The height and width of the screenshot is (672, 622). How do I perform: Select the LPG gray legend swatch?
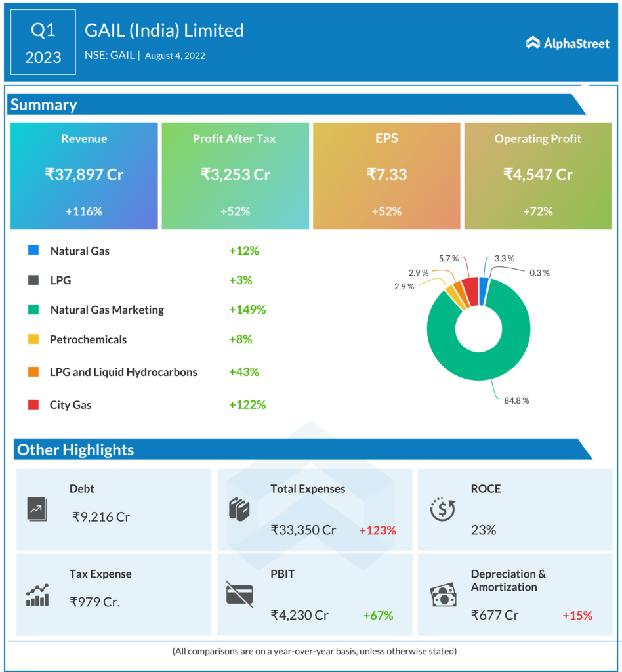click(x=33, y=280)
